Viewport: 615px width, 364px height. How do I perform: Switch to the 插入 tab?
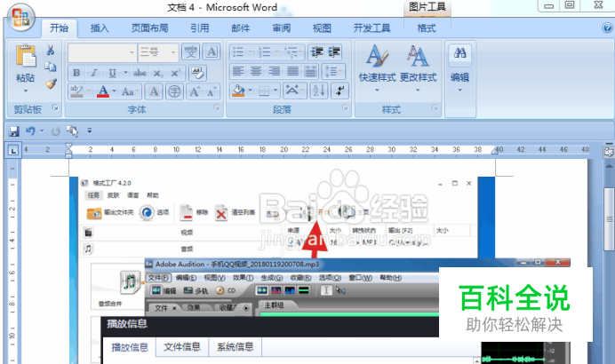pos(100,28)
